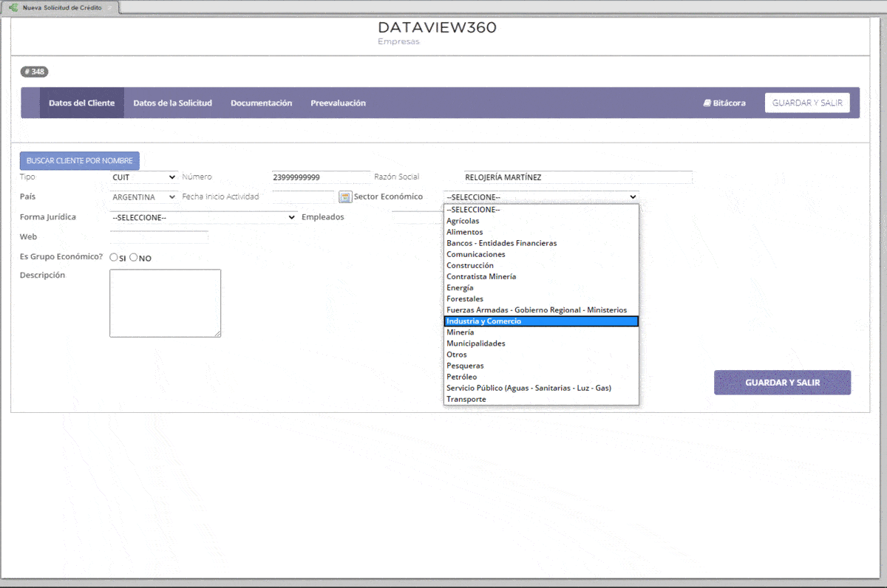The height and width of the screenshot is (588, 887).
Task: Switch to Preevaluación tab
Action: pyautogui.click(x=339, y=103)
